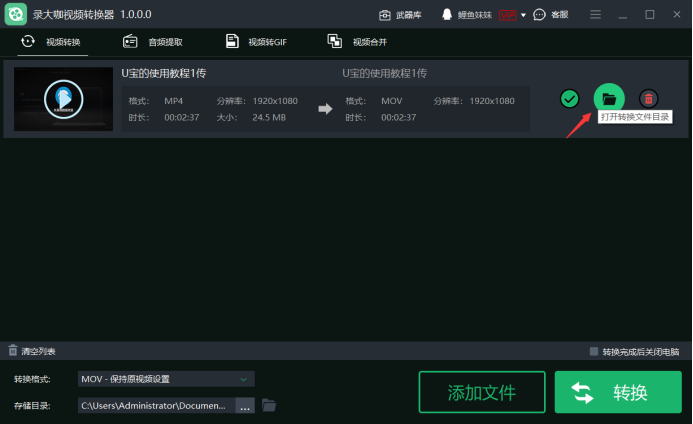The image size is (693, 424).
Task: Click the 添加文件 button
Action: pos(481,392)
